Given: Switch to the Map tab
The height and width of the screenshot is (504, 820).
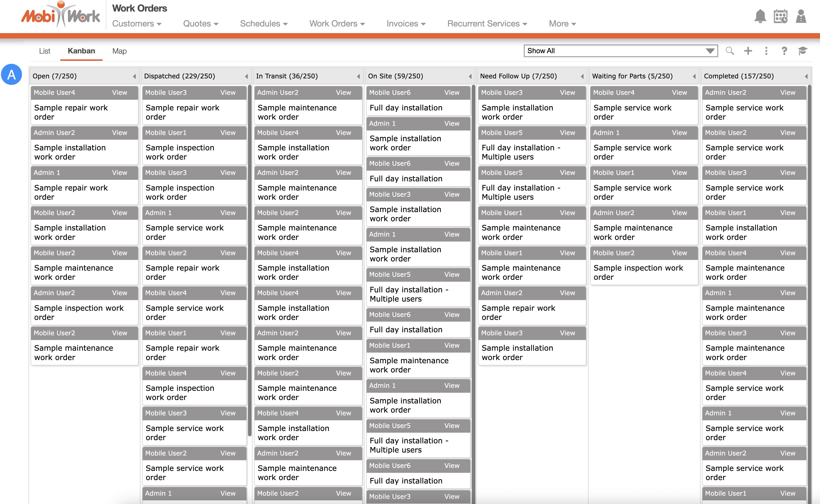Looking at the screenshot, I should click(119, 51).
